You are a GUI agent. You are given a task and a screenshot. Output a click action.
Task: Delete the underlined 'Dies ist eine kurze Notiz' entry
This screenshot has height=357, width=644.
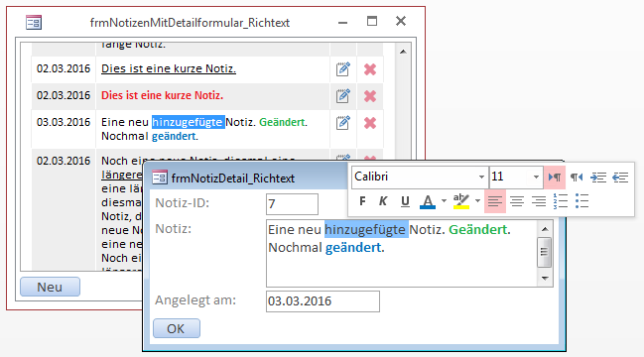pyautogui.click(x=370, y=69)
